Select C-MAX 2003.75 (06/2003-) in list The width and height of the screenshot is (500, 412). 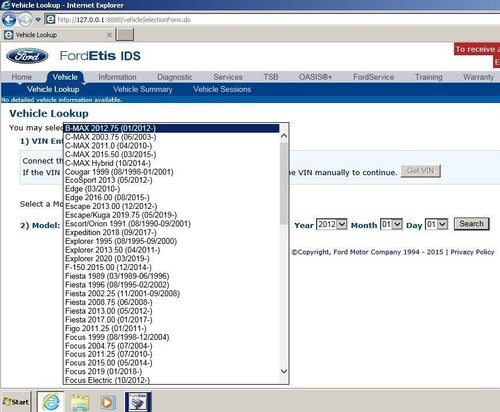172,137
